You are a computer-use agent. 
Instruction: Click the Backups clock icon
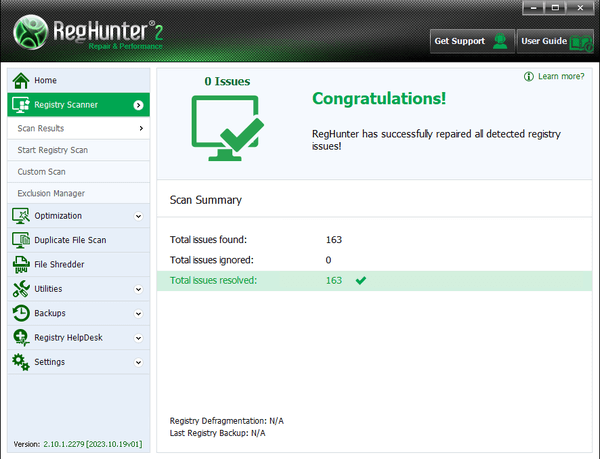[20, 313]
